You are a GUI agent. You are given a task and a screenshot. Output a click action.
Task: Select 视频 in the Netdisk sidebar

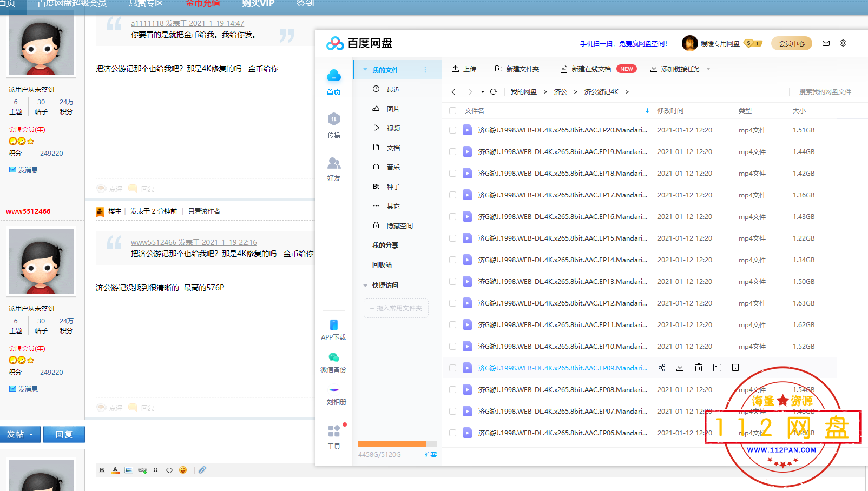(393, 128)
